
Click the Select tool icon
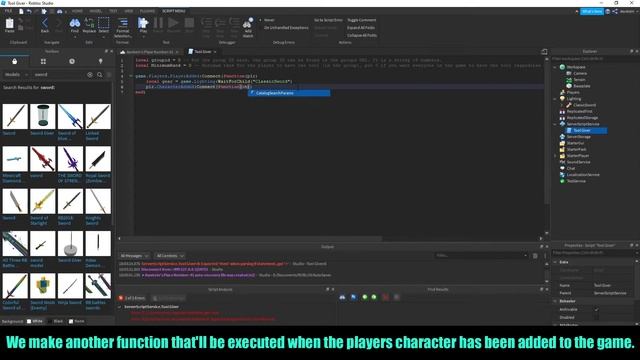(x=104, y=24)
